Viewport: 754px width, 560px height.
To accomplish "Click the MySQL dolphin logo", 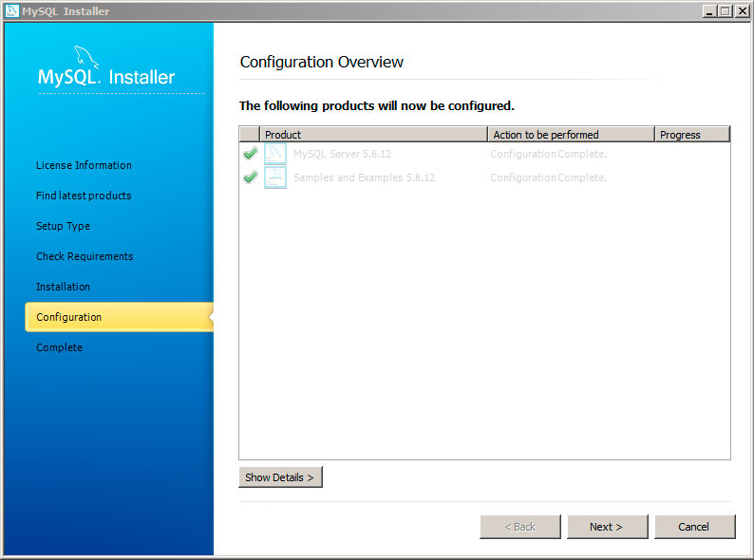I will (x=87, y=58).
